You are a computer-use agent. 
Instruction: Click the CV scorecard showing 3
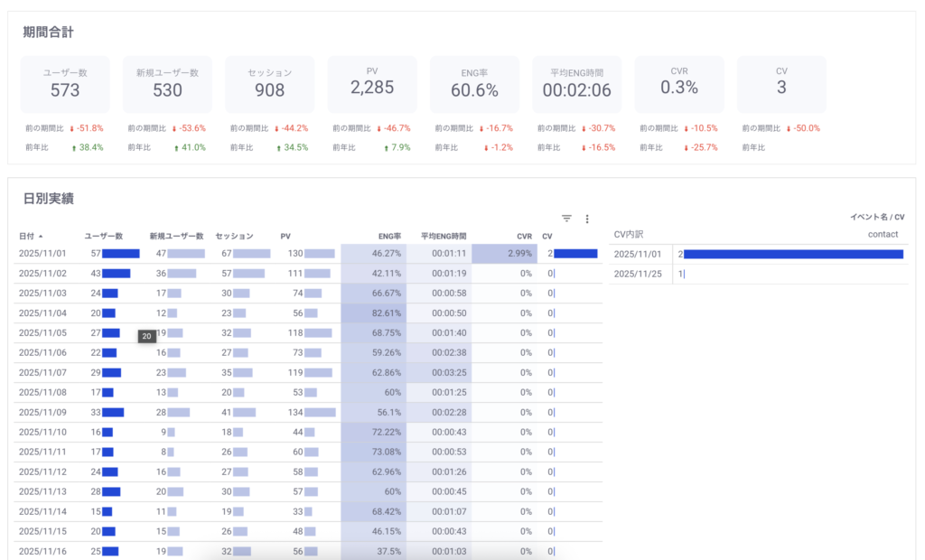click(x=781, y=84)
